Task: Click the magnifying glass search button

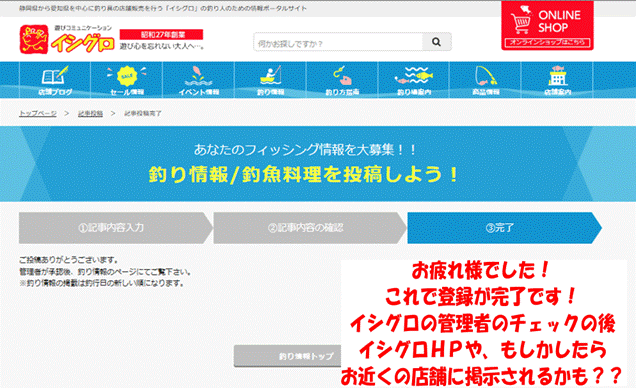Action: (436, 42)
